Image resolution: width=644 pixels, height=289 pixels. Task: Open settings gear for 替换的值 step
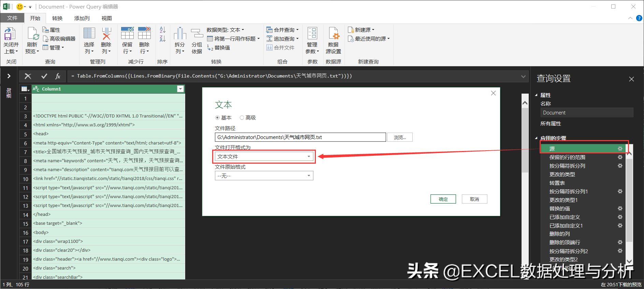pos(620,208)
